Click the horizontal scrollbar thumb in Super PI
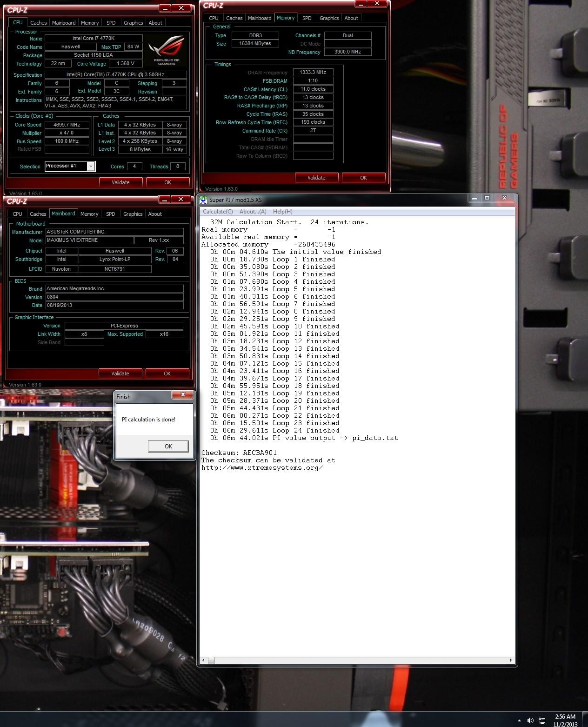The image size is (588, 727). click(211, 660)
